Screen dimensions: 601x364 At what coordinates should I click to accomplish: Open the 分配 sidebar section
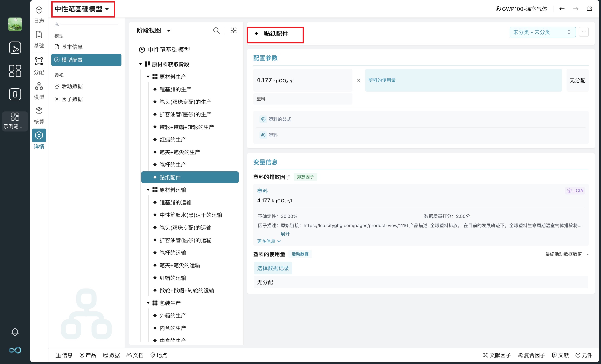[39, 66]
